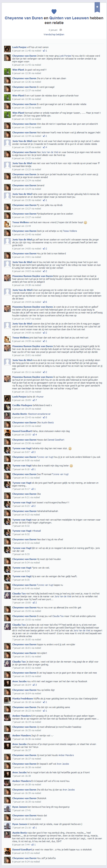Click the #bestconversationever hashtag
The height and width of the screenshot is (868, 107).
point(39,414)
